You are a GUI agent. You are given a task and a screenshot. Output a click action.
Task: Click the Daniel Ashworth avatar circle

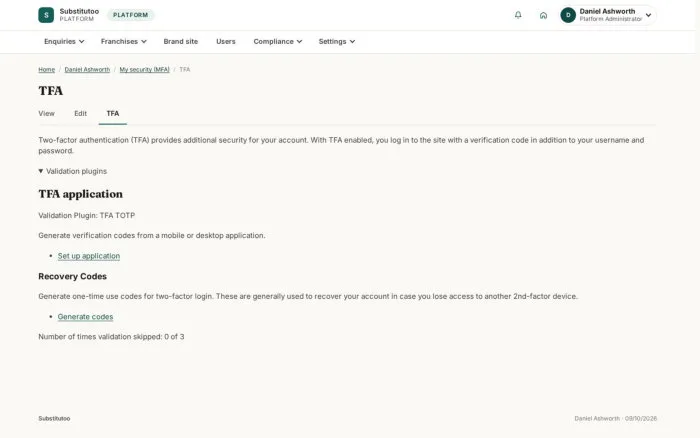(568, 15)
